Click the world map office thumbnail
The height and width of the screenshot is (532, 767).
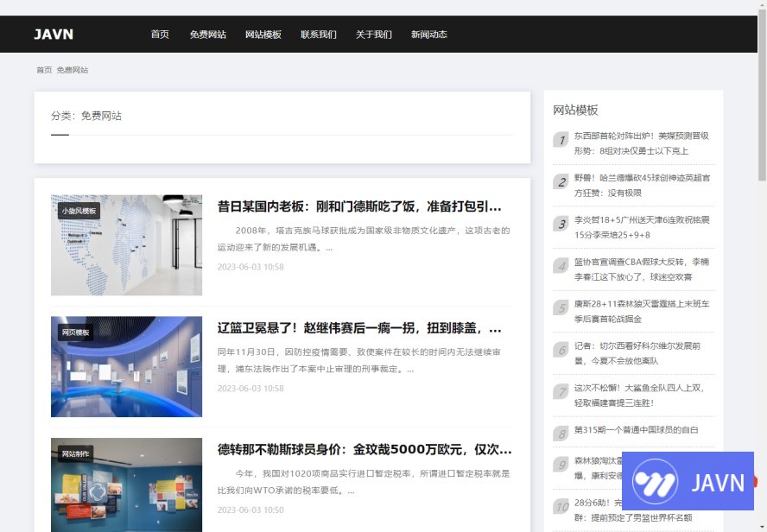[x=126, y=245]
